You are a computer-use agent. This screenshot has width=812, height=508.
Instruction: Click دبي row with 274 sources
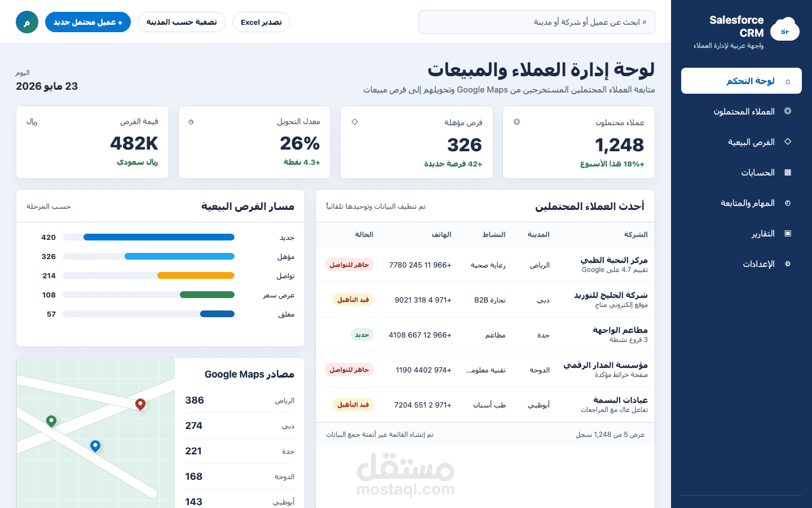click(240, 426)
